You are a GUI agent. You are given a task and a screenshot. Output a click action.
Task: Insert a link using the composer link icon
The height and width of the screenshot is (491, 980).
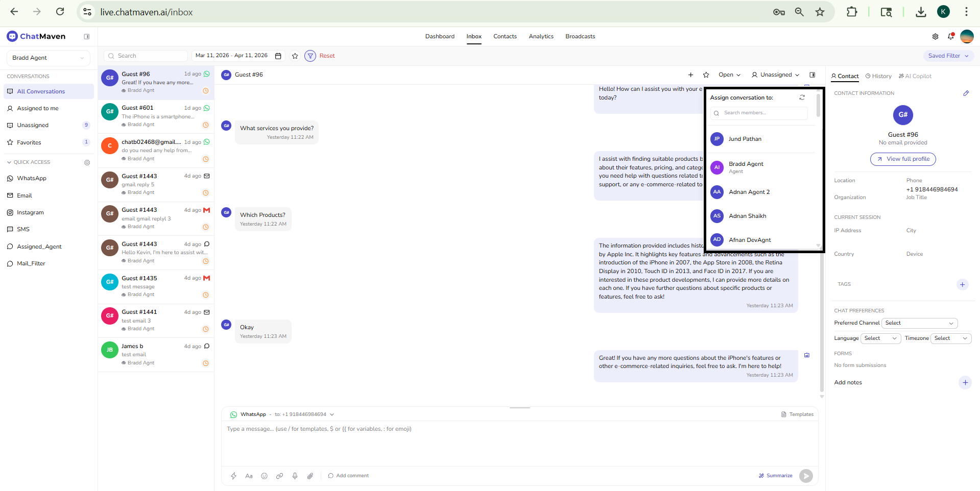[x=279, y=476]
